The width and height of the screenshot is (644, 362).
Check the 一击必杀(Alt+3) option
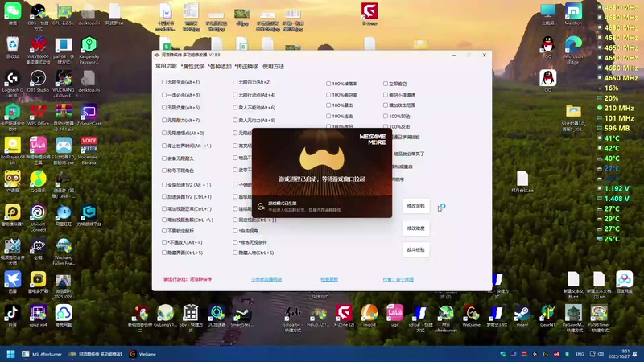click(164, 95)
